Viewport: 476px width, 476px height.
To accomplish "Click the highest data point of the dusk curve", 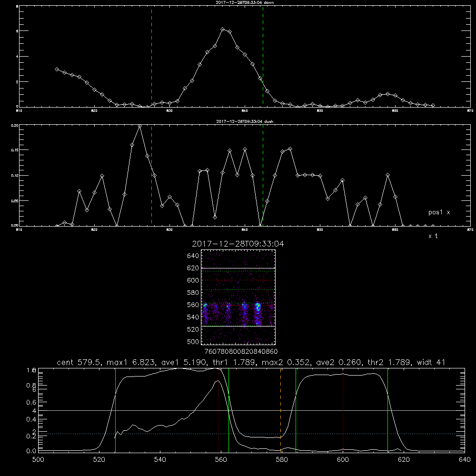I will 139,126.
